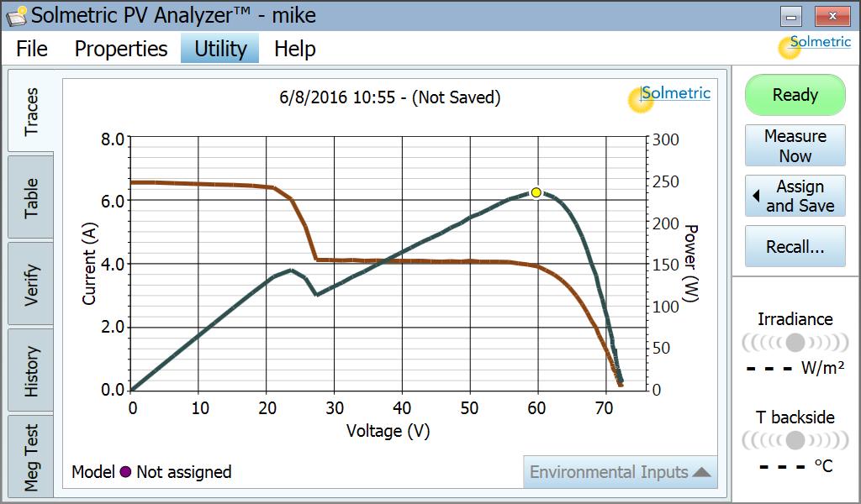
Task: Click the T backside wireless sensor icon
Action: click(x=795, y=440)
